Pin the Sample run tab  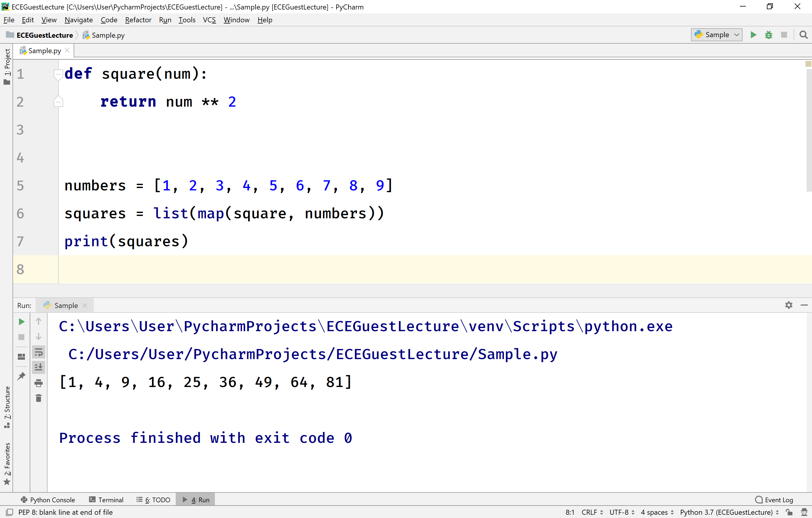21,376
